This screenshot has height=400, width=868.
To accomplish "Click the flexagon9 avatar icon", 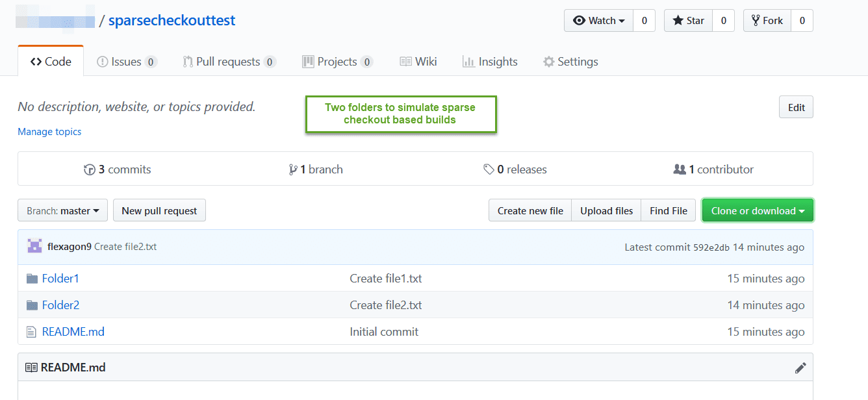I will [34, 246].
